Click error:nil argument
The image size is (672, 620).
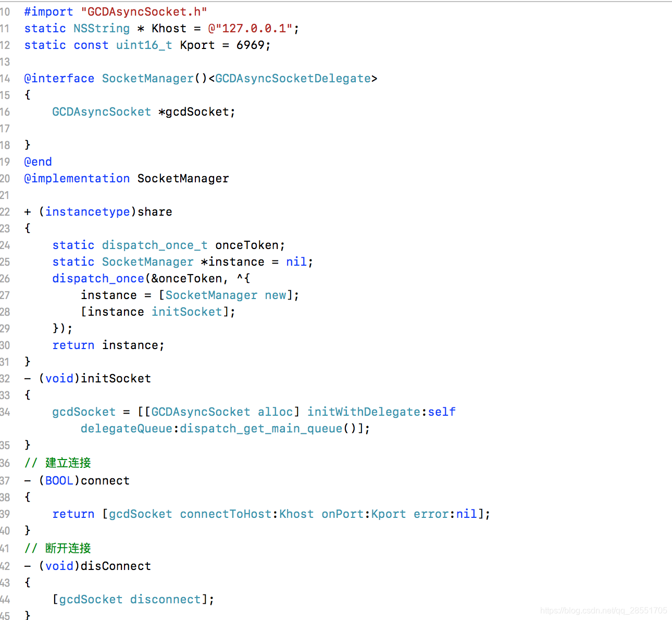[445, 514]
